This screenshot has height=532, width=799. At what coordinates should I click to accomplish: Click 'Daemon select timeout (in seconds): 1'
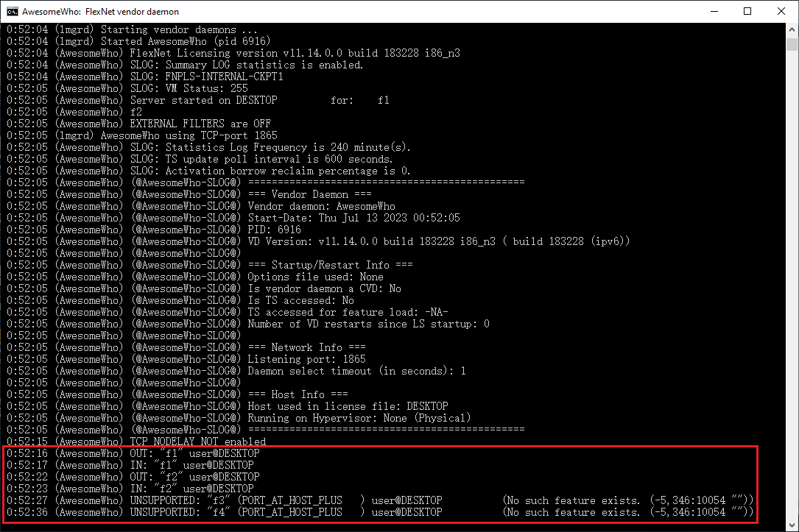[356, 371]
